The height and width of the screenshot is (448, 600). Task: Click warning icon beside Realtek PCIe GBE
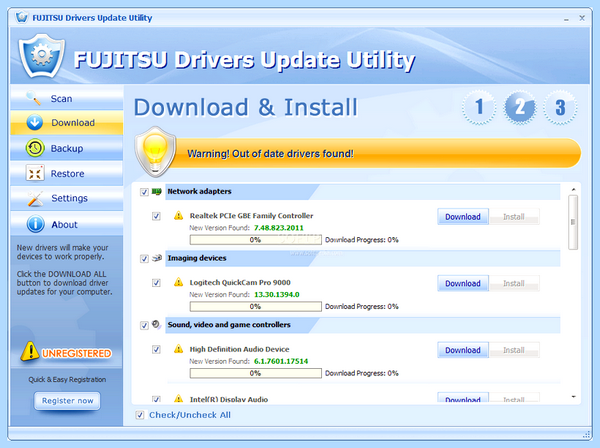click(x=178, y=216)
